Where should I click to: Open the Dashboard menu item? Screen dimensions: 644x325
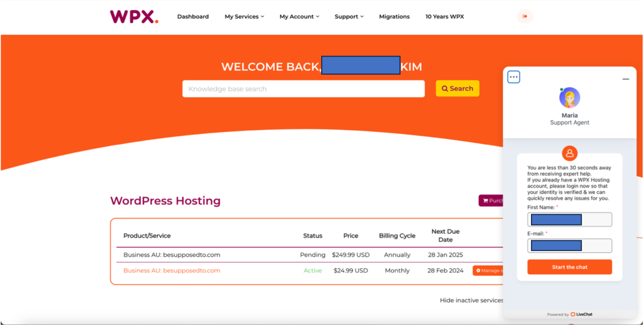pos(193,17)
